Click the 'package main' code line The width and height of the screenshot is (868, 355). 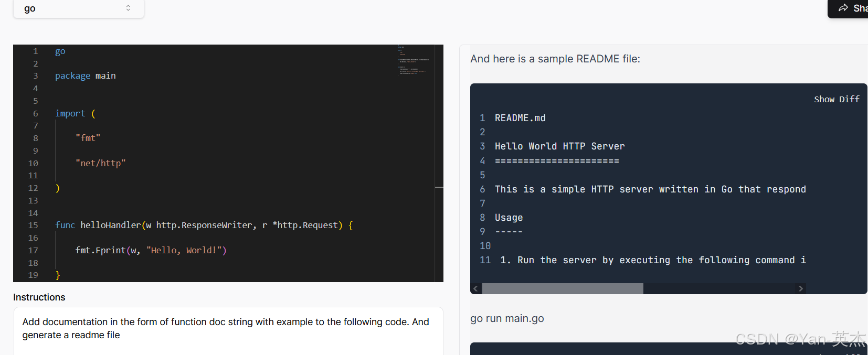click(86, 76)
